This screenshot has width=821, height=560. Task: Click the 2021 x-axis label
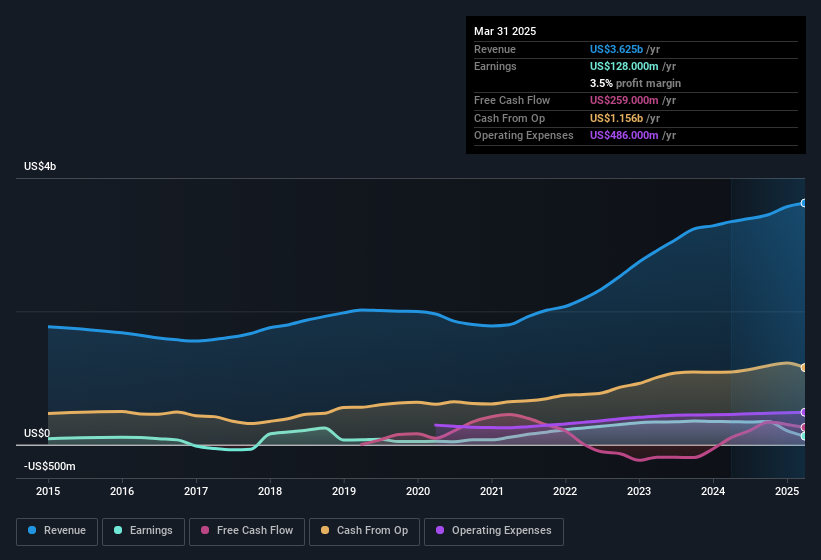click(x=492, y=491)
